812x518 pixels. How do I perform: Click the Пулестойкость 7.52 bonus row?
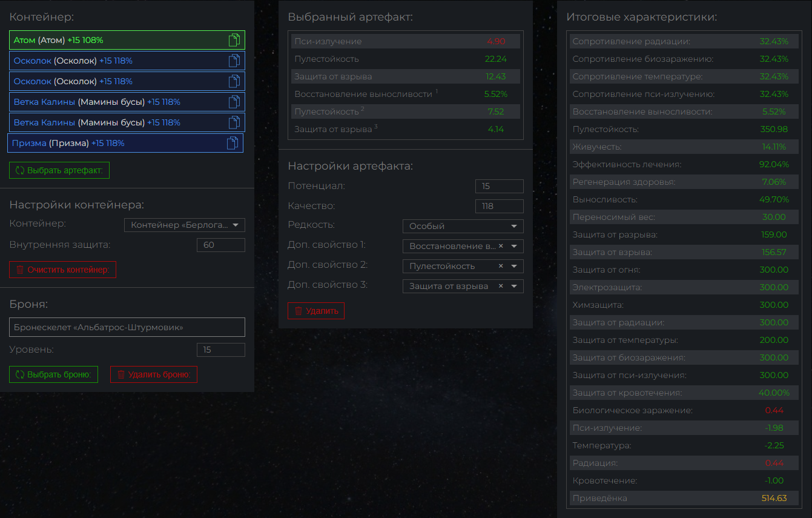pos(406,111)
